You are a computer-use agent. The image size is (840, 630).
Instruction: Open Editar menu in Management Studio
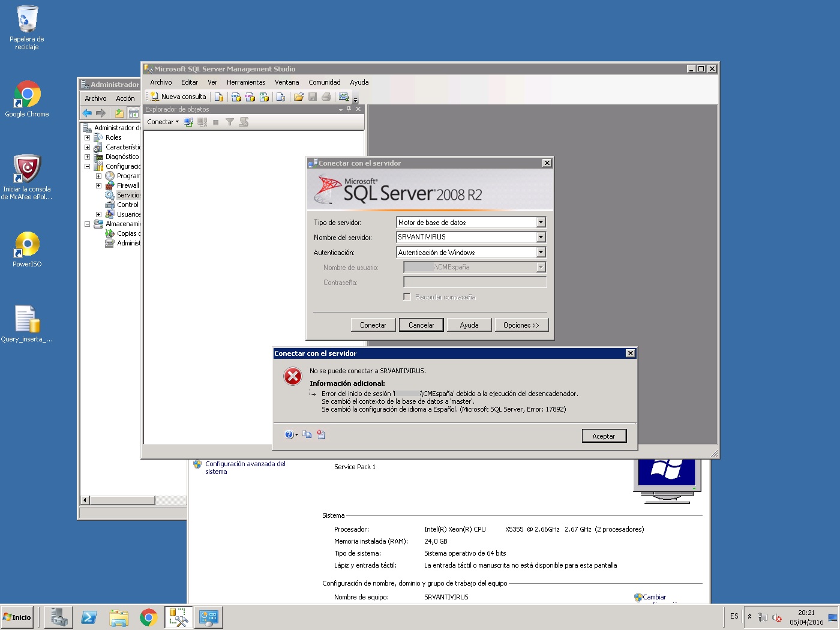pos(190,82)
